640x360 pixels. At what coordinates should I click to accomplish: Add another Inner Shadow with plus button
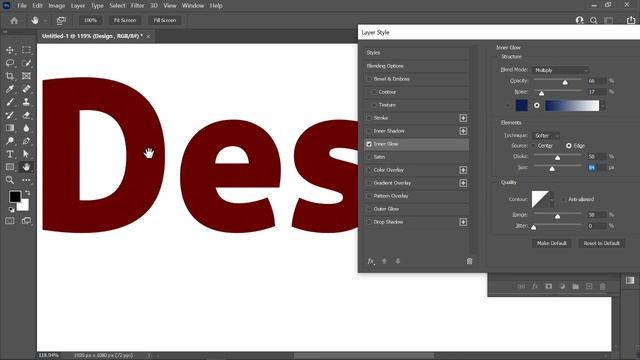click(463, 131)
